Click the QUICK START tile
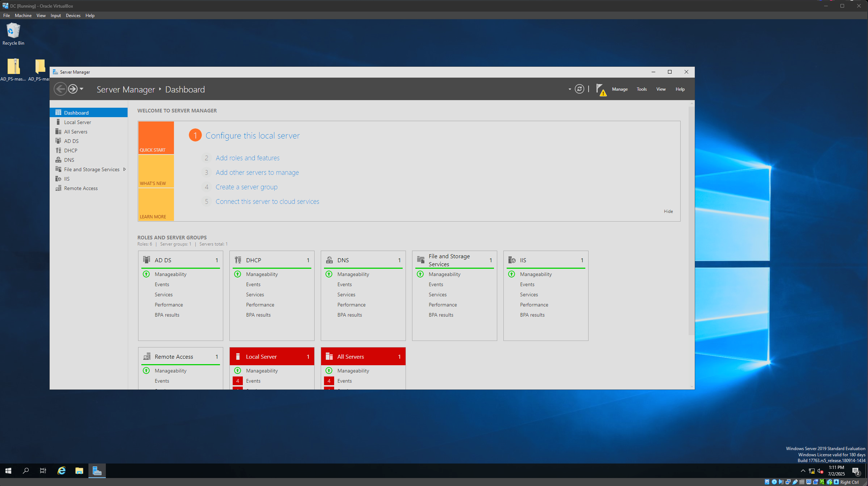The image size is (868, 486). tap(156, 138)
